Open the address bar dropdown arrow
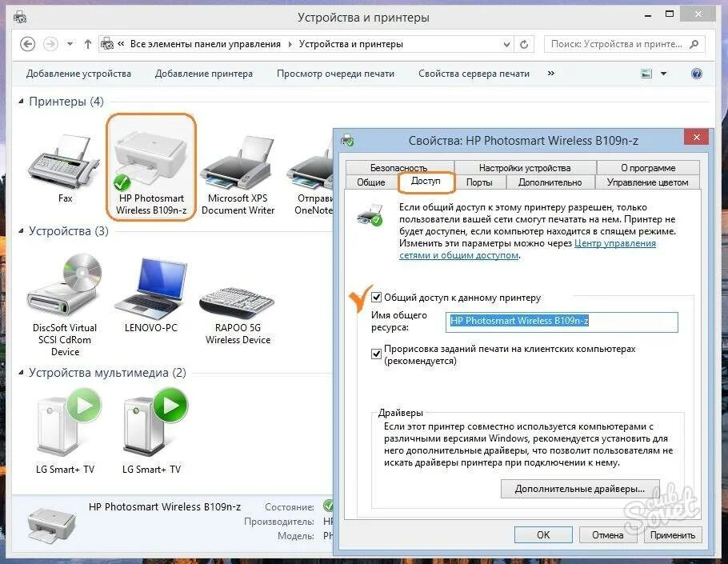The image size is (728, 564). [505, 44]
